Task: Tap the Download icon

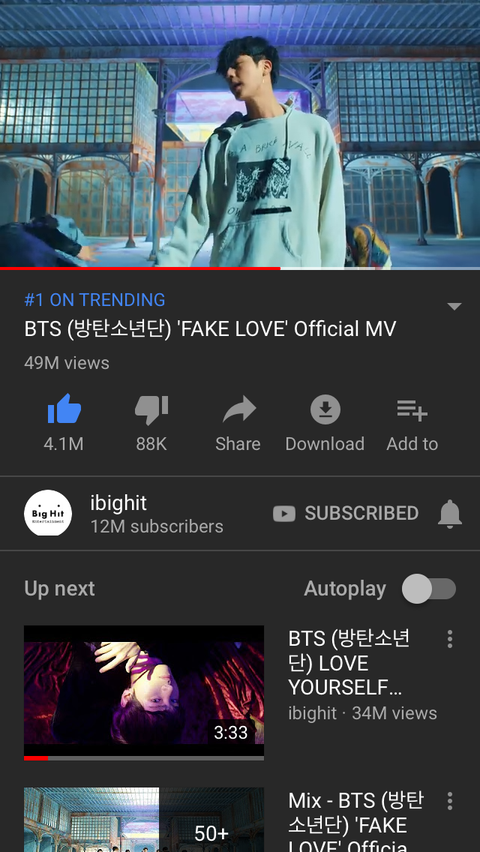Action: [325, 410]
